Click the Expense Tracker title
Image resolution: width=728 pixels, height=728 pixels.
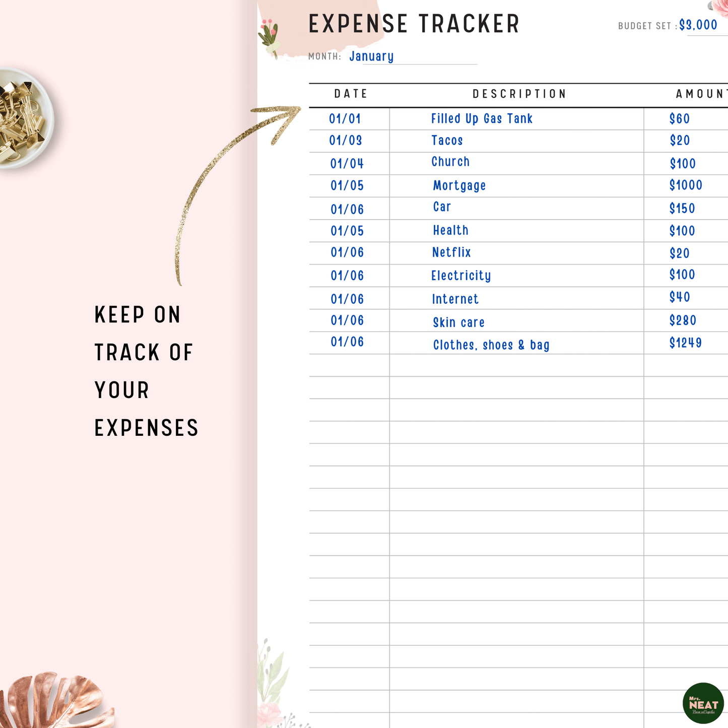coord(414,24)
